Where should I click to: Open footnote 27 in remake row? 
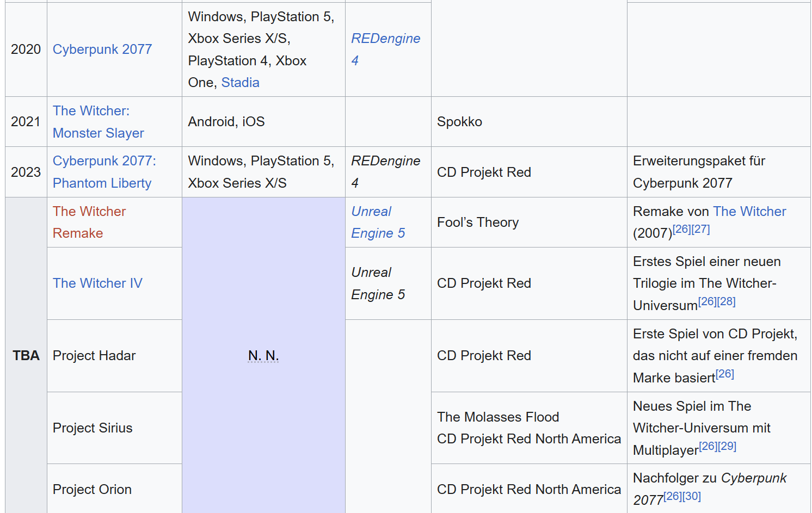tap(701, 229)
